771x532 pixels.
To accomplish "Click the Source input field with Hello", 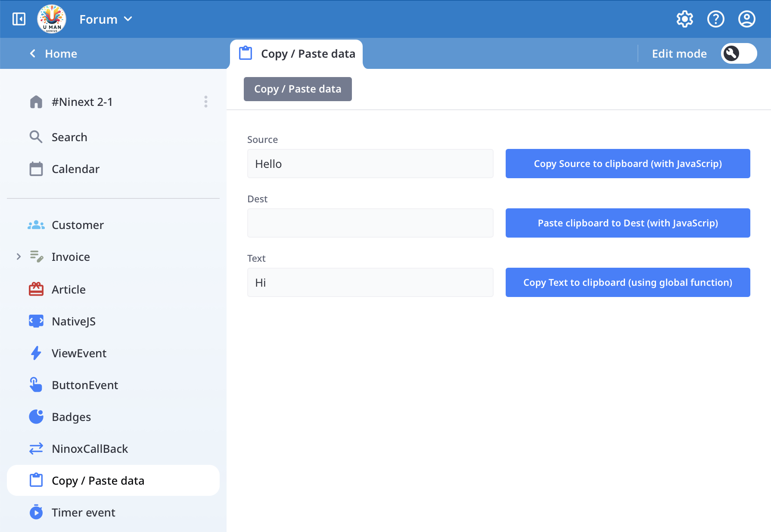I will [x=370, y=164].
